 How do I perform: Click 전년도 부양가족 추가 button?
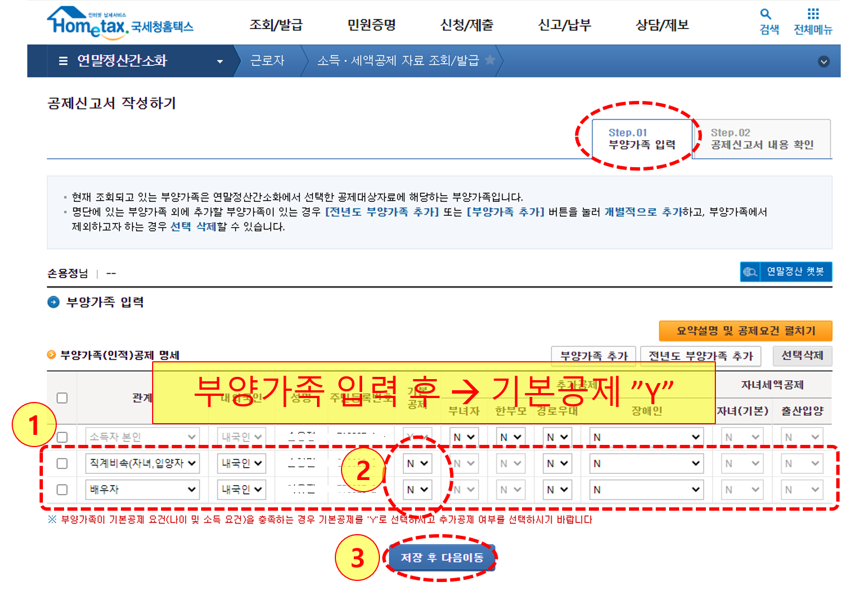[701, 356]
